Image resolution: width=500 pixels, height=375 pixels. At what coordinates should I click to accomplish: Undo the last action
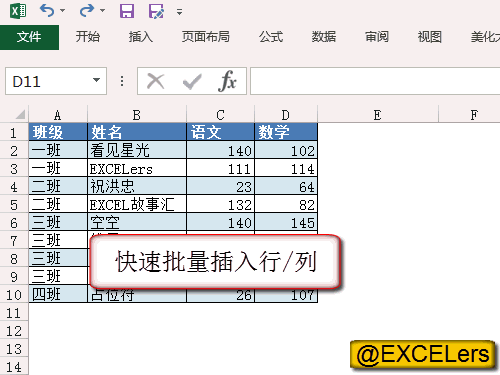point(47,11)
